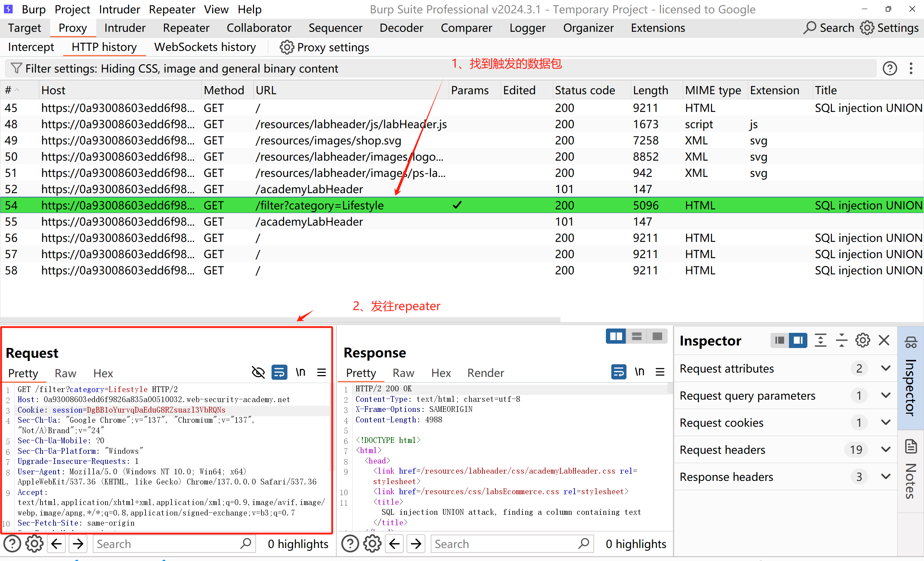Open the Proxy settings gear
Screen dimensions: 924x561
[287, 47]
